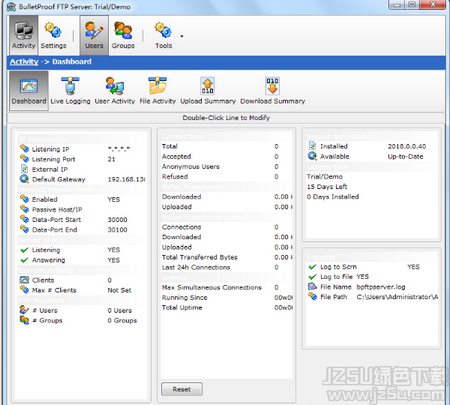The height and width of the screenshot is (405, 450).
Task: Click the Listening Port row icon
Action: coord(24,159)
